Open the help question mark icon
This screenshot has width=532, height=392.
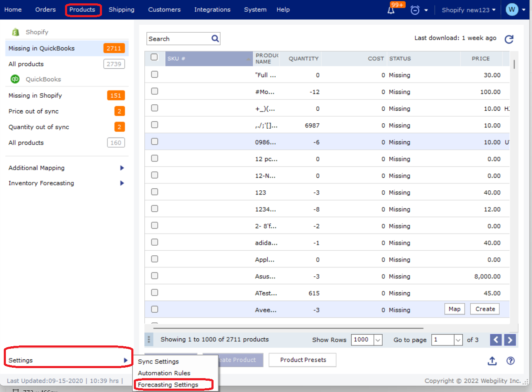point(511,361)
